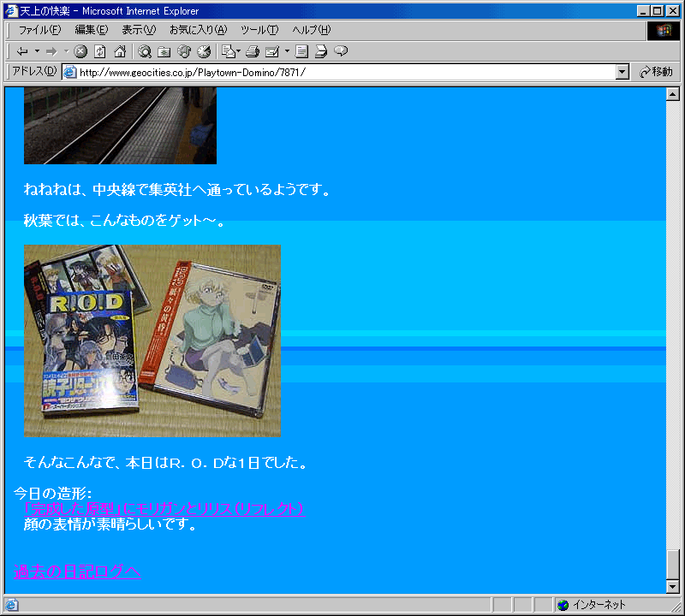Click the アドレス(D) label

(34, 71)
